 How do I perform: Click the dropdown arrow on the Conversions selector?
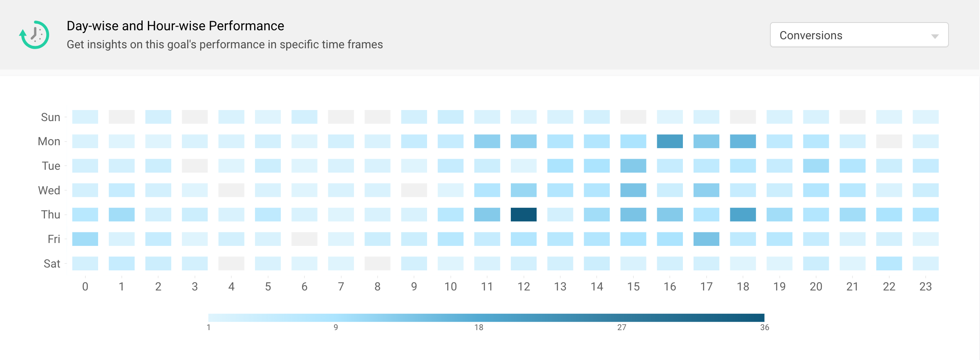(x=936, y=37)
